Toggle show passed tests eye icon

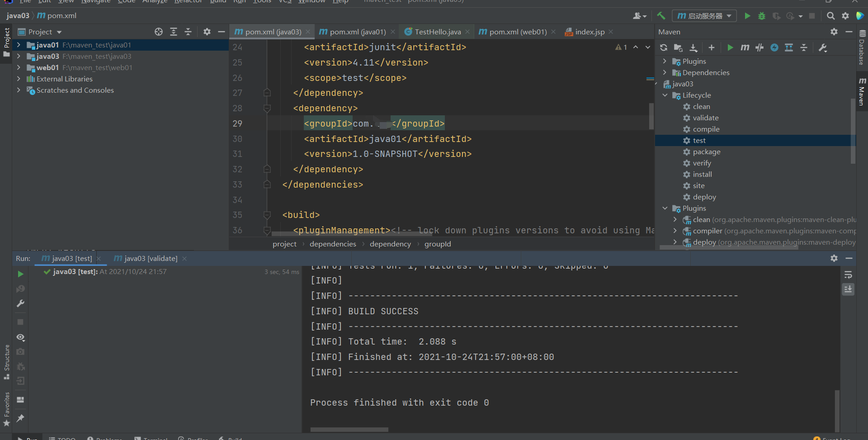pos(20,337)
